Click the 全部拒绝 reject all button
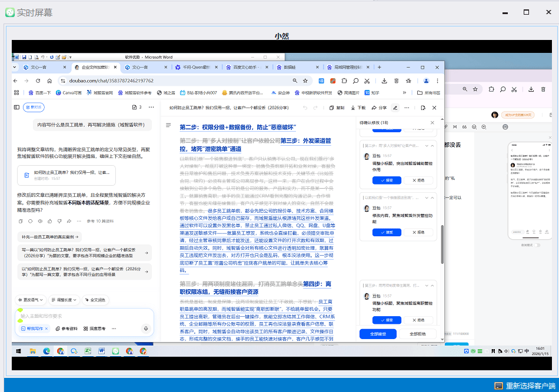 418,334
